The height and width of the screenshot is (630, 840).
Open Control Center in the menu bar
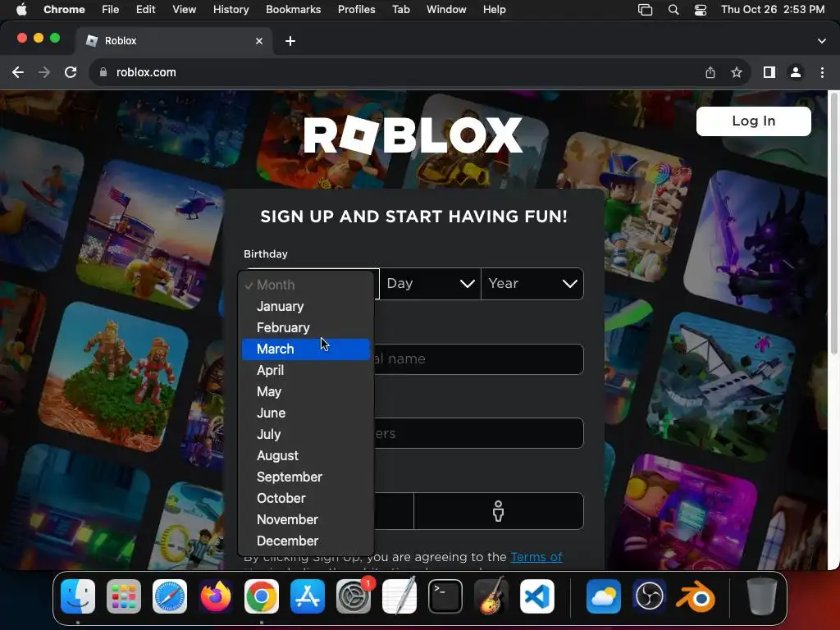[701, 10]
